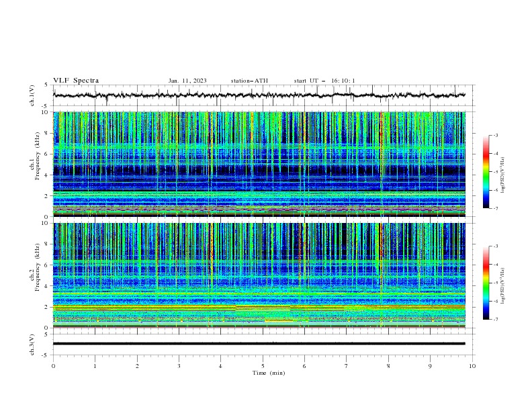The width and height of the screenshot is (532, 411).
Task: Click the ch.2 color bar log(PSD) label
Action: [x=502, y=285]
